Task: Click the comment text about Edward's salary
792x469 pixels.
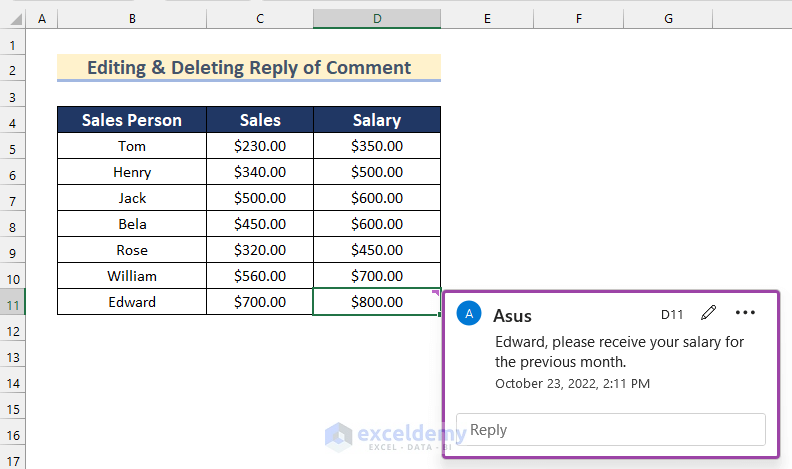Action: click(620, 352)
